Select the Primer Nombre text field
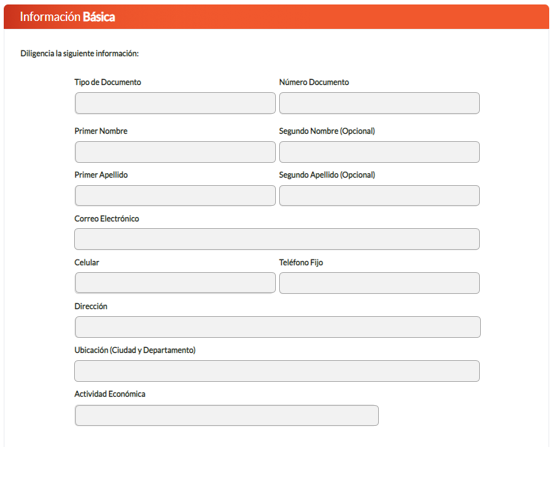553x483 pixels. (175, 152)
